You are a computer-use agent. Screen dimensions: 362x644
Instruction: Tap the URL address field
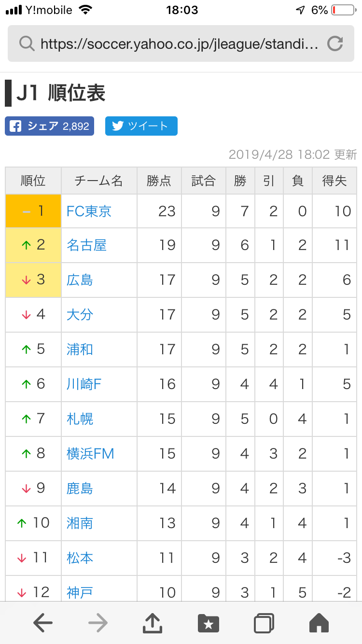tap(179, 44)
